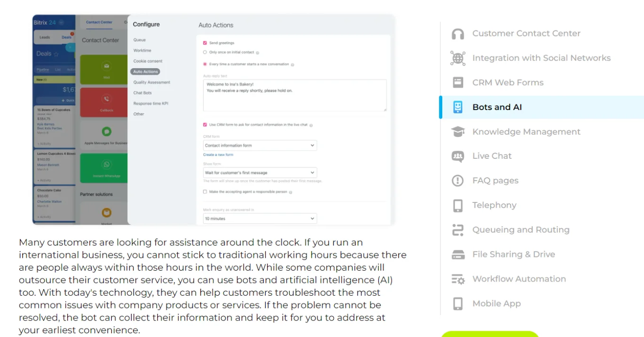Check Make the accepting agent a responsible person
Image resolution: width=644 pixels, height=337 pixels.
[x=205, y=192]
